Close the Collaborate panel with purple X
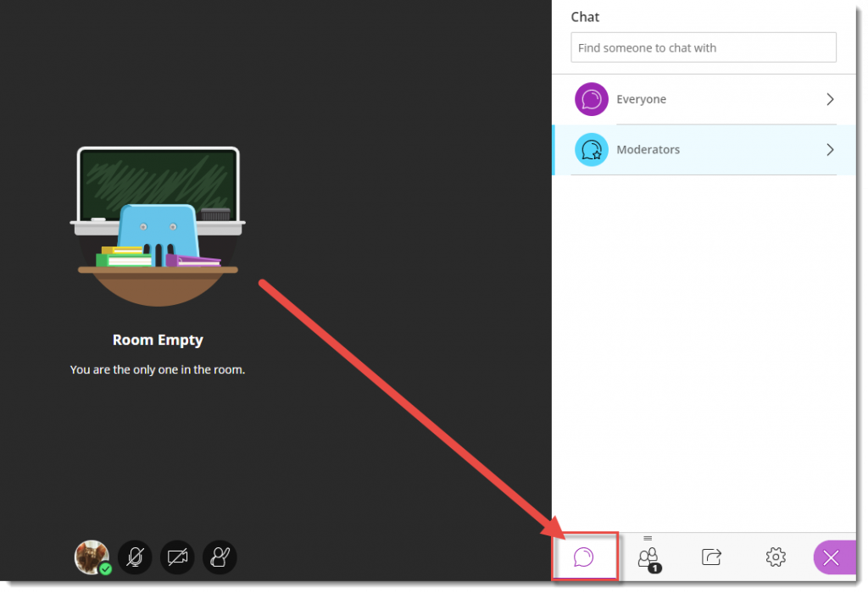The height and width of the screenshot is (593, 868). [x=831, y=557]
